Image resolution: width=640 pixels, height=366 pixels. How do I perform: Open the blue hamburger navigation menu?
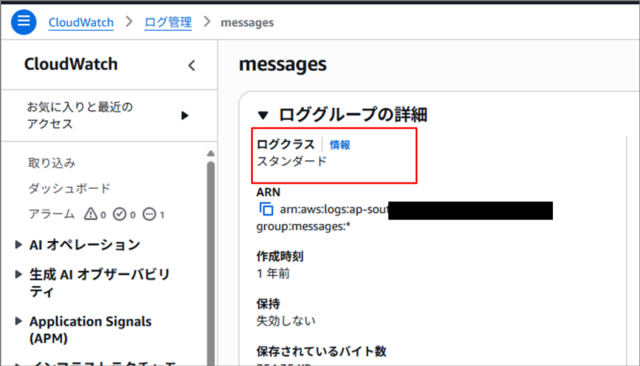(23, 22)
